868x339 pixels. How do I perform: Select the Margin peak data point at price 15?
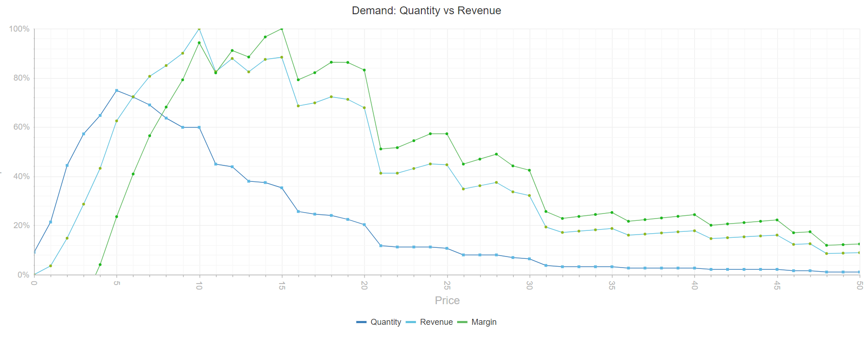pos(281,29)
